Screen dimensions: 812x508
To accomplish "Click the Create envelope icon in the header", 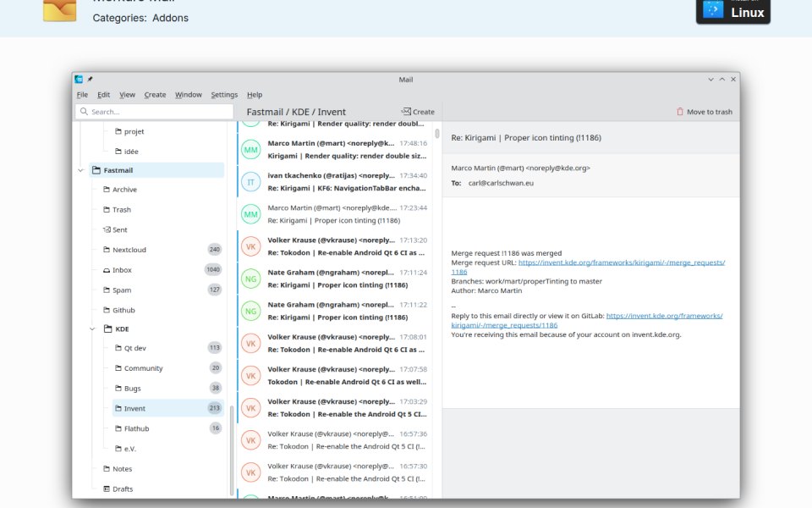I will pyautogui.click(x=406, y=112).
